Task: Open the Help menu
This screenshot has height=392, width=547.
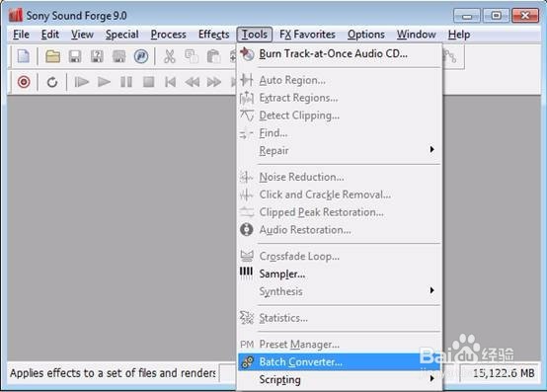Action: point(459,35)
